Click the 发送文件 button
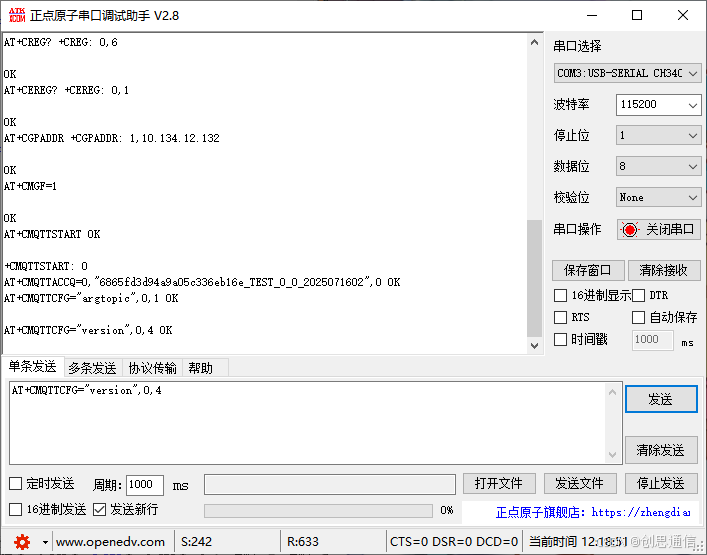707x555 pixels. coord(580,484)
